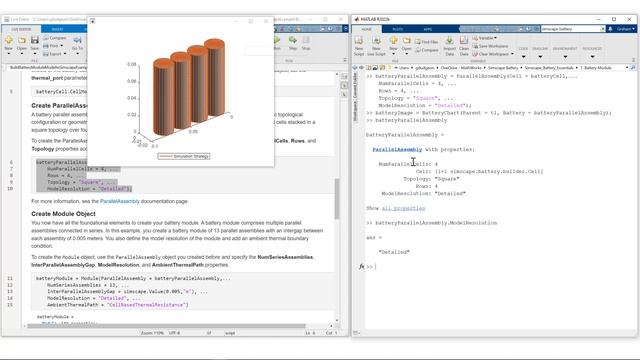Click the Print button in Live Editor

[x=53, y=46]
